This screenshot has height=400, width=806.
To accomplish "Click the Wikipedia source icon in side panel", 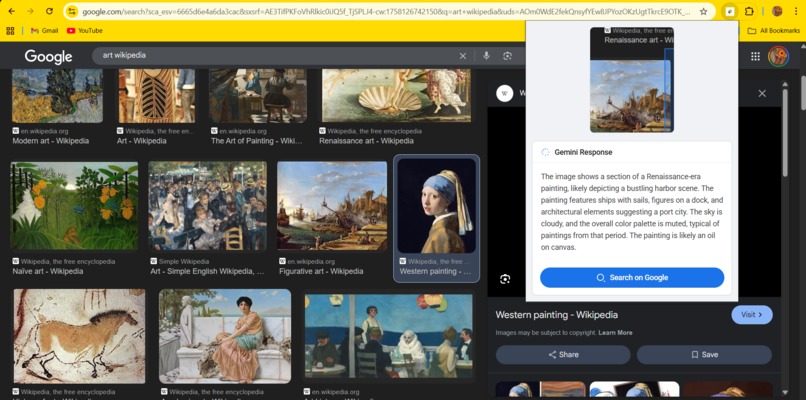I will coord(505,93).
